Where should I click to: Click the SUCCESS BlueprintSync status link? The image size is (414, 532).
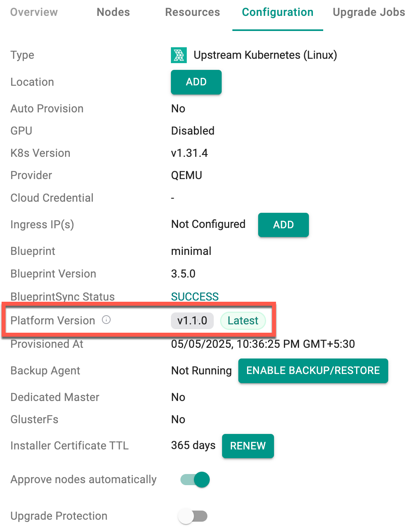point(195,297)
